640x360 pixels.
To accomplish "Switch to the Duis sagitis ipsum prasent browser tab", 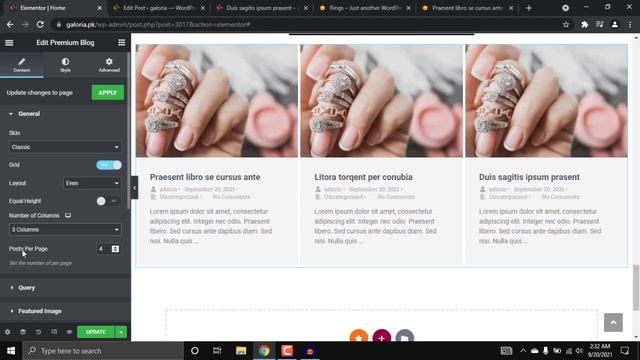I will [261, 8].
